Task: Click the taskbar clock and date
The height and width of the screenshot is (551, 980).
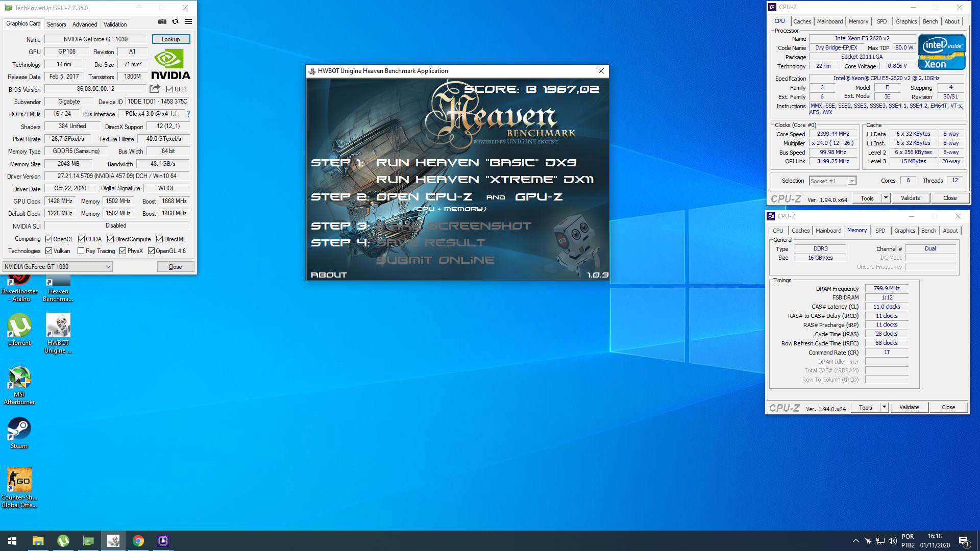Action: 935,541
